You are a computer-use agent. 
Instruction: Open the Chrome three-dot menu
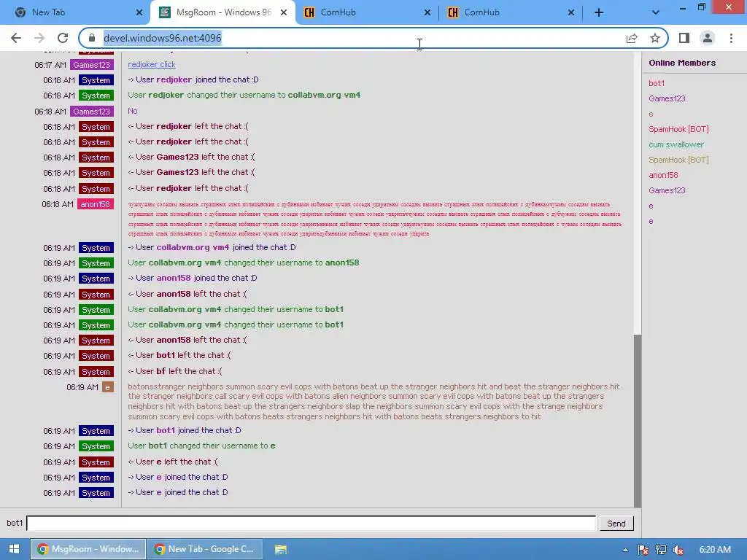pos(731,38)
